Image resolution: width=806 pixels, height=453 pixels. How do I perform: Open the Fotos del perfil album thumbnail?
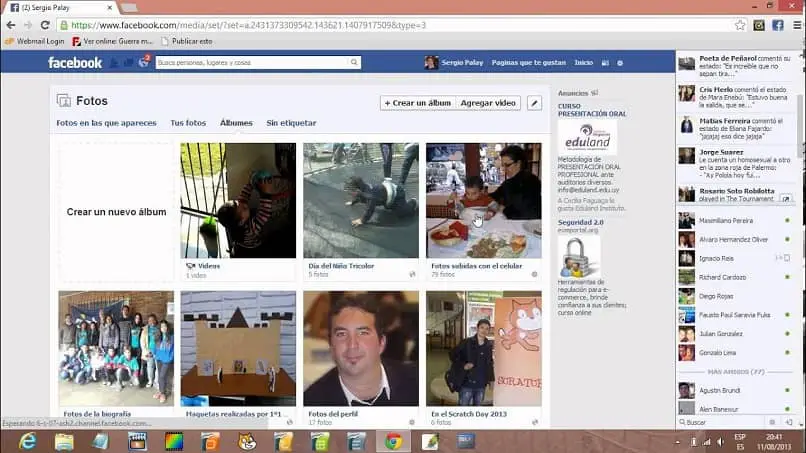(360, 348)
